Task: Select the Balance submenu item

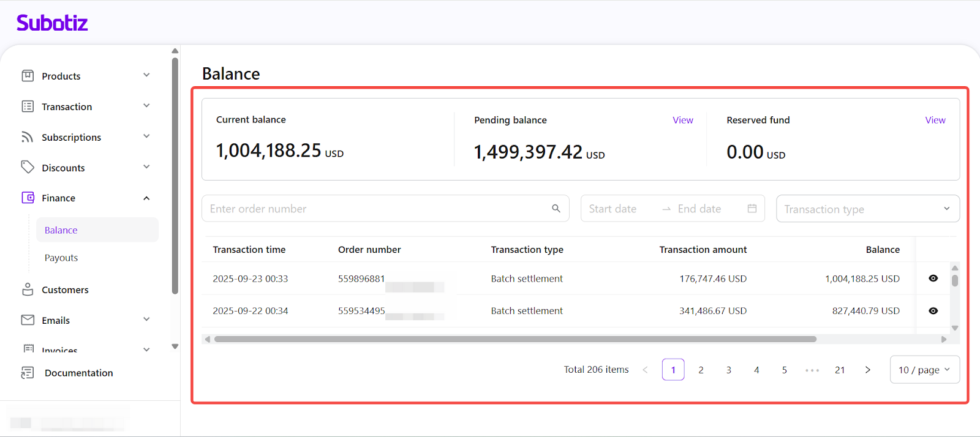Action: (61, 230)
